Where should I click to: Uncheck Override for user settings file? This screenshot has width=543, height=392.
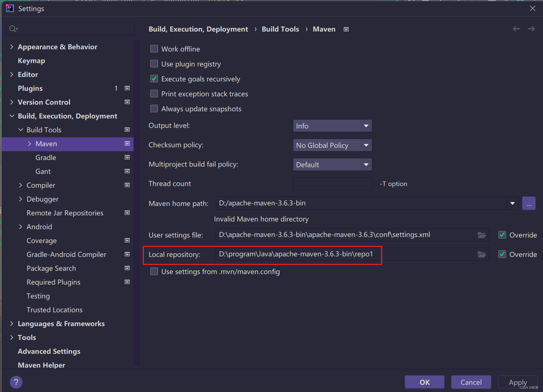pos(502,235)
